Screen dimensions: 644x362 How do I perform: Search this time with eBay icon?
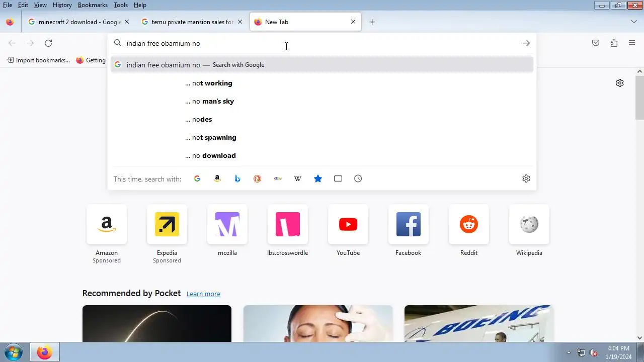[x=278, y=178]
